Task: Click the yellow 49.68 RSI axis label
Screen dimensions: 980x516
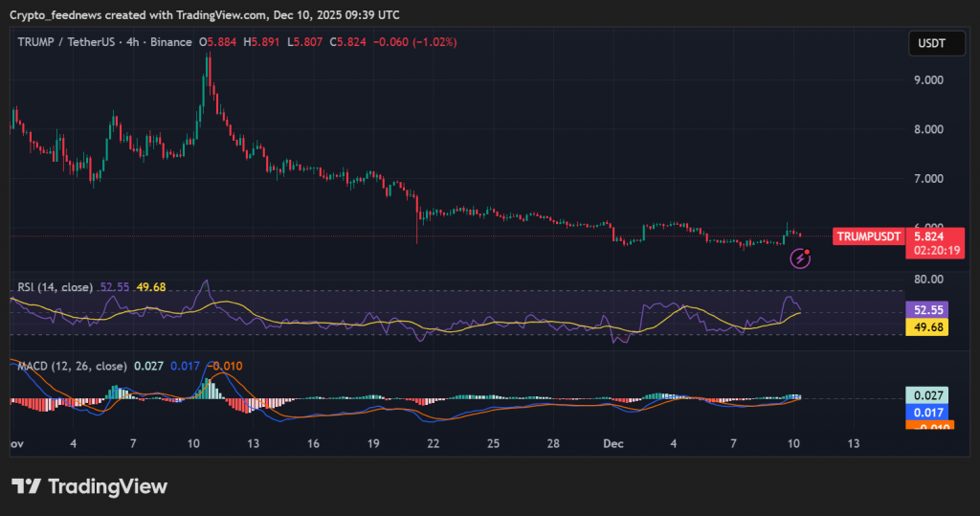Action: 930,327
